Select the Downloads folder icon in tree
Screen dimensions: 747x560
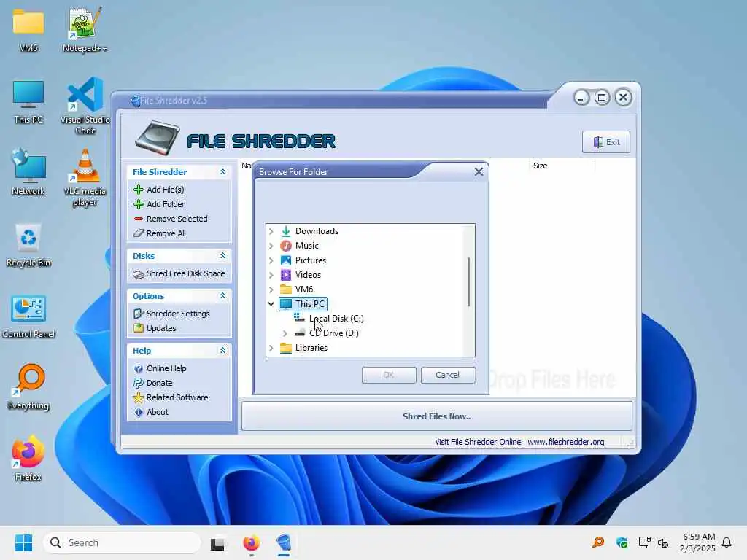click(x=286, y=231)
